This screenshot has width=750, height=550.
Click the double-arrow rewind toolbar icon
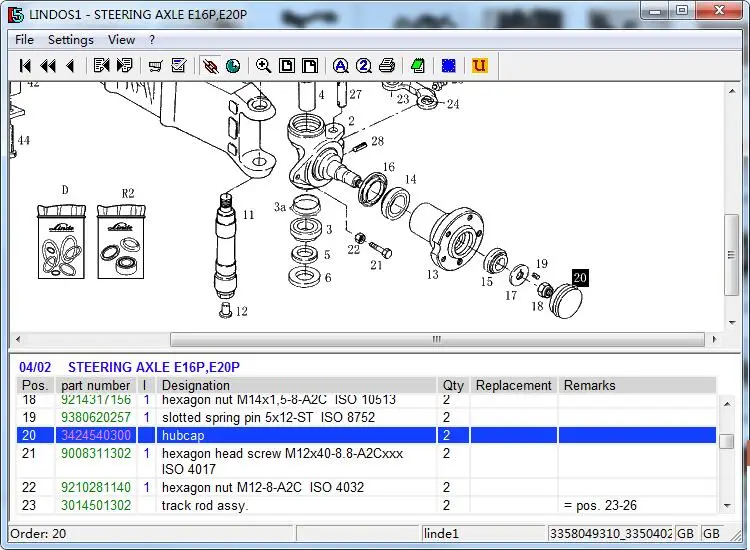(48, 66)
